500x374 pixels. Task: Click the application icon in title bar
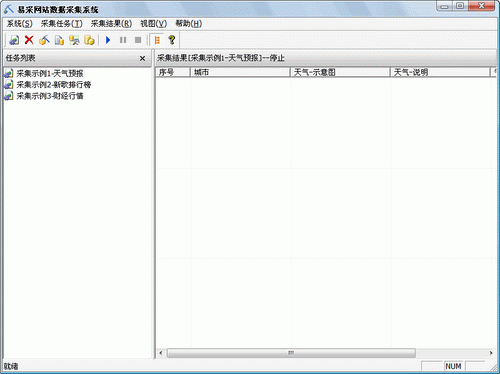(x=9, y=10)
